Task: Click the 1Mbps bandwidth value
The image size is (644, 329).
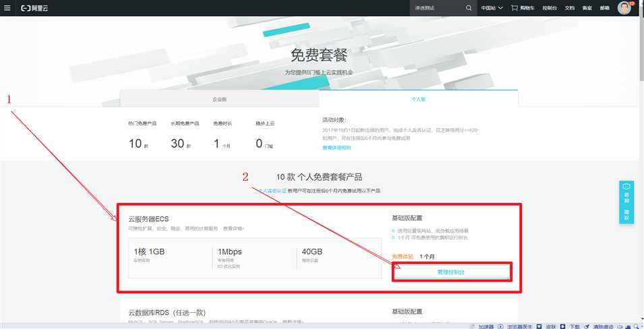Action: (x=229, y=251)
